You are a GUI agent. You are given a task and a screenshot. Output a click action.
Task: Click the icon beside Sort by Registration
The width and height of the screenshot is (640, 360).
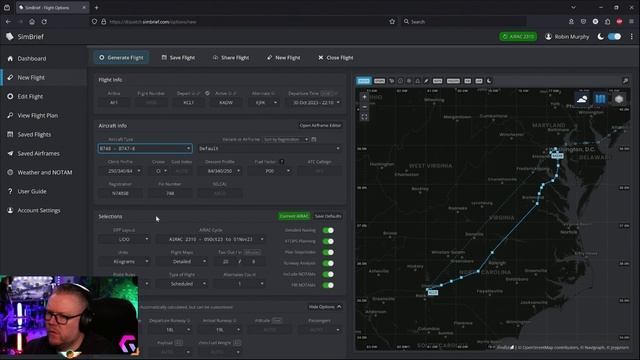pos(314,140)
